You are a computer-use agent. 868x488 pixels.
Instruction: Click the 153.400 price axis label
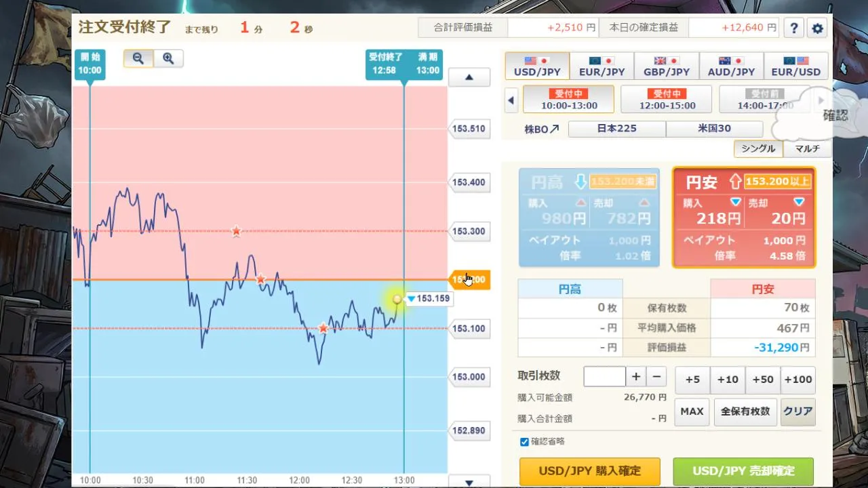coord(469,182)
